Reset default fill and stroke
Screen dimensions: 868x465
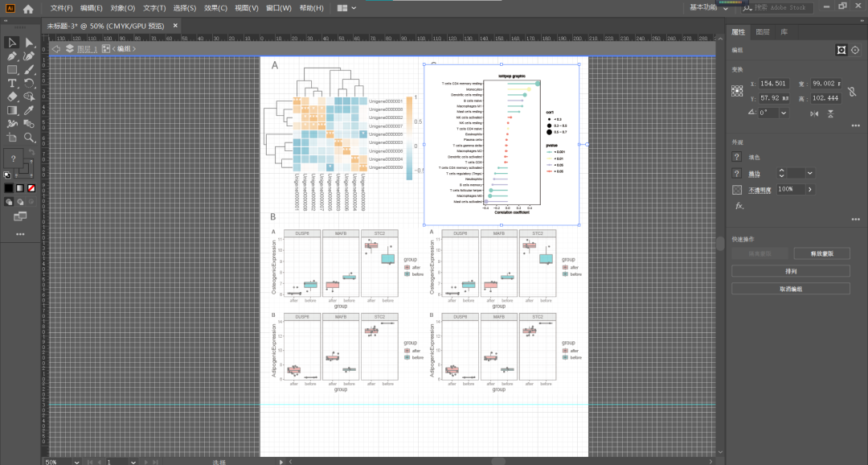[x=7, y=175]
